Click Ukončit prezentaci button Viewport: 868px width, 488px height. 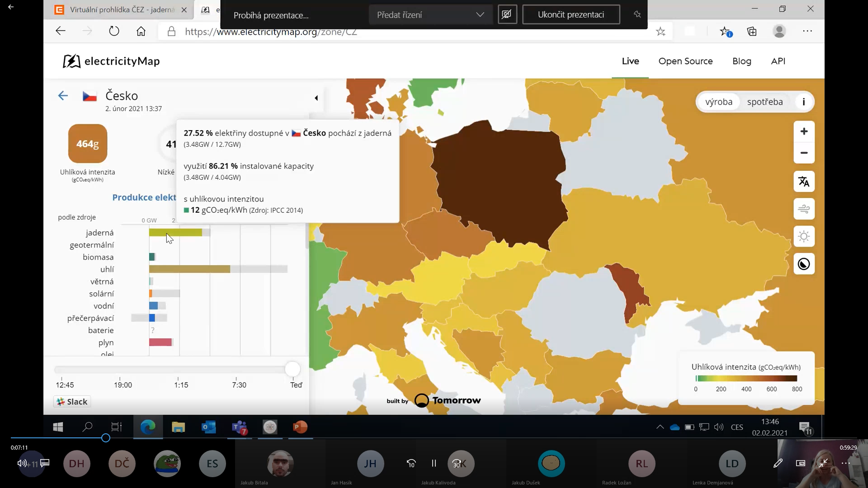(x=571, y=14)
